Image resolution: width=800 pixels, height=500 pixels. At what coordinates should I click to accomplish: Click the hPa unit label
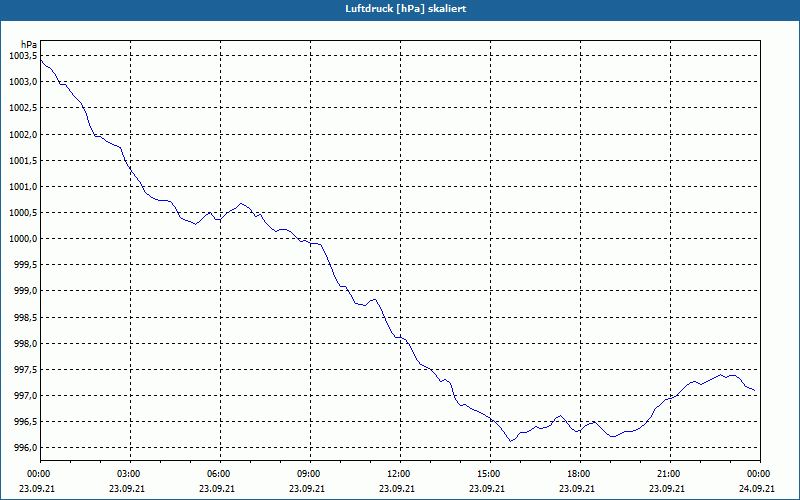[x=29, y=45]
